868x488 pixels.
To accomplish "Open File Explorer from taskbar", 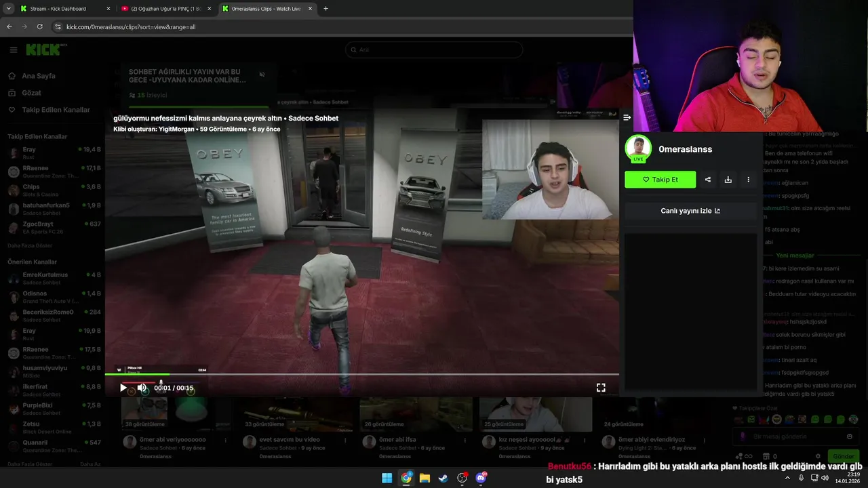I will (x=425, y=478).
